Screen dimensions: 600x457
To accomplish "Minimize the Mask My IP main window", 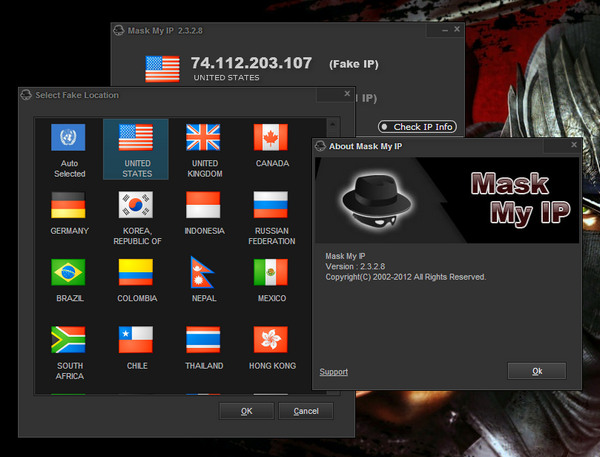I will 445,30.
